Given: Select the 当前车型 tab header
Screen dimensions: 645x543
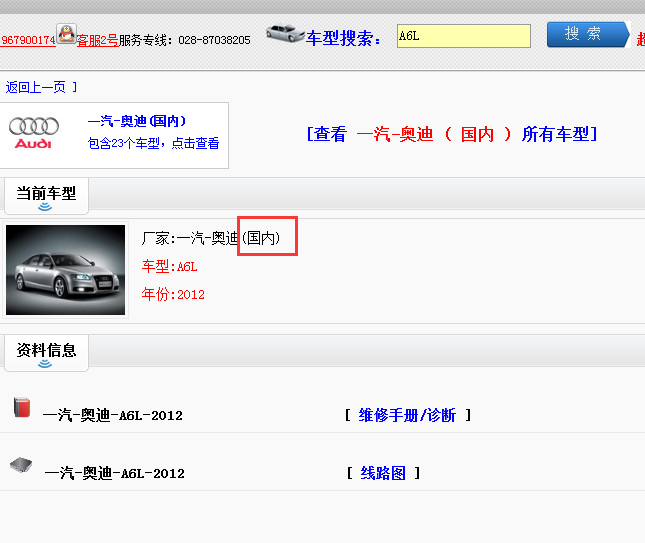Looking at the screenshot, I should click(x=46, y=196).
